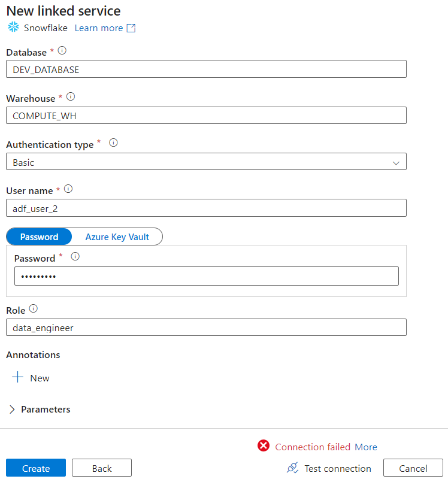
Task: Click the Snowflake logo icon
Action: click(x=14, y=27)
